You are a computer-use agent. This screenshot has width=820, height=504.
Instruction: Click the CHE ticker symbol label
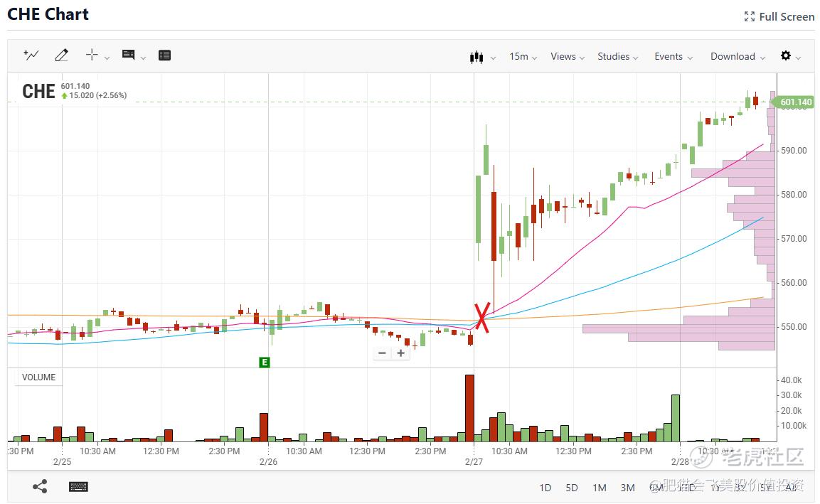[x=38, y=92]
